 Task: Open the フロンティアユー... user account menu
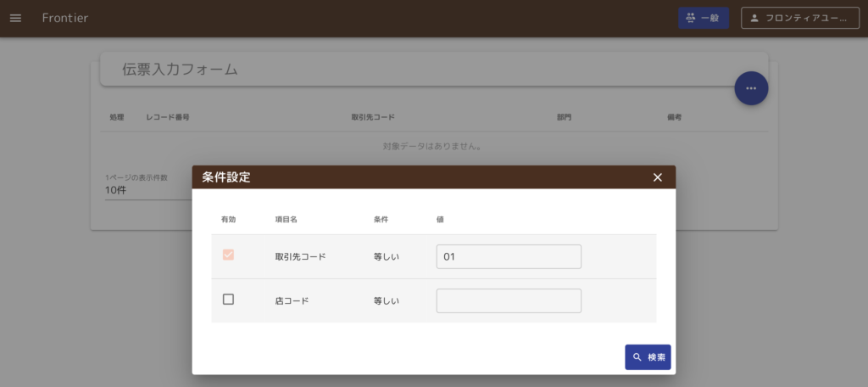coord(799,18)
